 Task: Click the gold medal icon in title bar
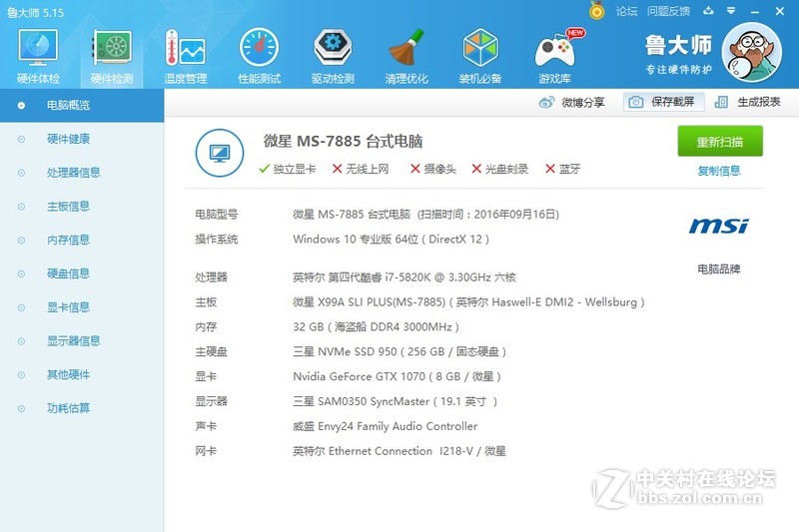[596, 11]
